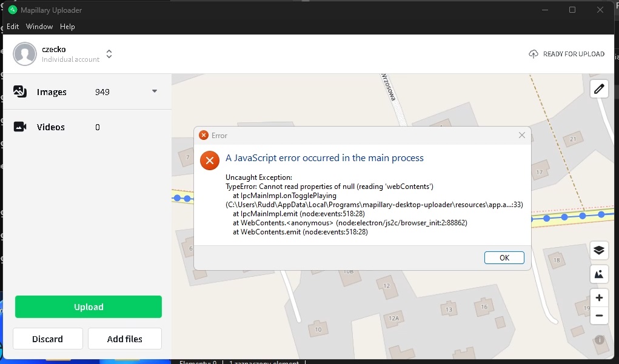Maximize the Mapillary Uploader window
The width and height of the screenshot is (619, 364).
point(572,10)
